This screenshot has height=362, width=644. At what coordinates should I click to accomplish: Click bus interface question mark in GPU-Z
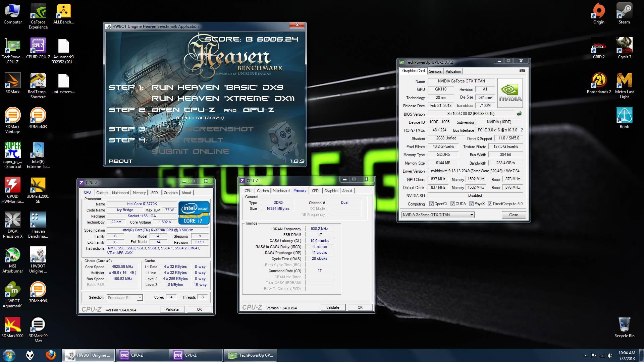(x=522, y=130)
